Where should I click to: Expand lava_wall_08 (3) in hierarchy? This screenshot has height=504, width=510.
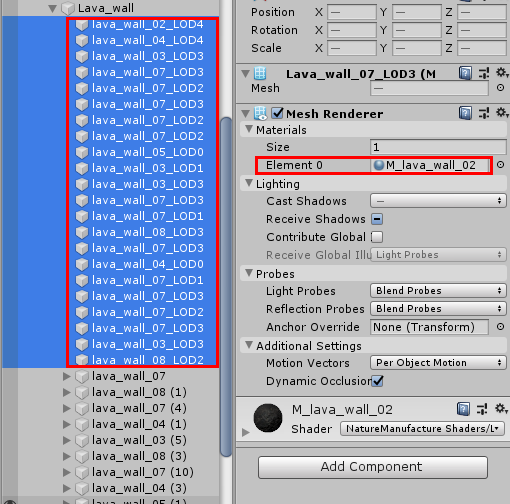[67, 456]
